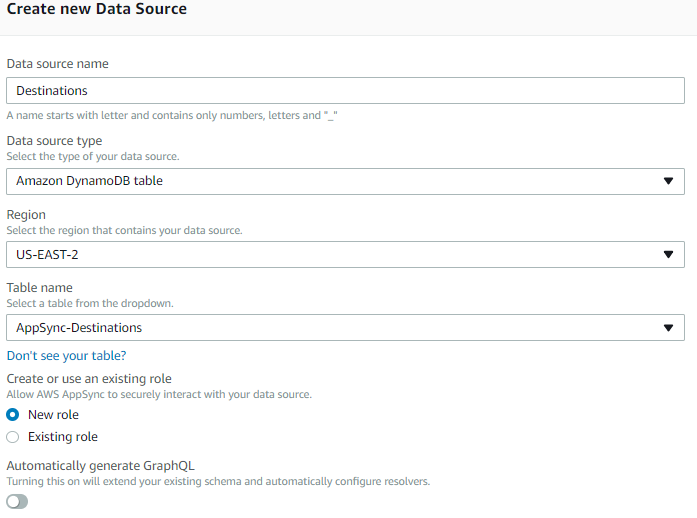This screenshot has height=518, width=697.
Task: Click the "Data source type" label
Action: 54,141
